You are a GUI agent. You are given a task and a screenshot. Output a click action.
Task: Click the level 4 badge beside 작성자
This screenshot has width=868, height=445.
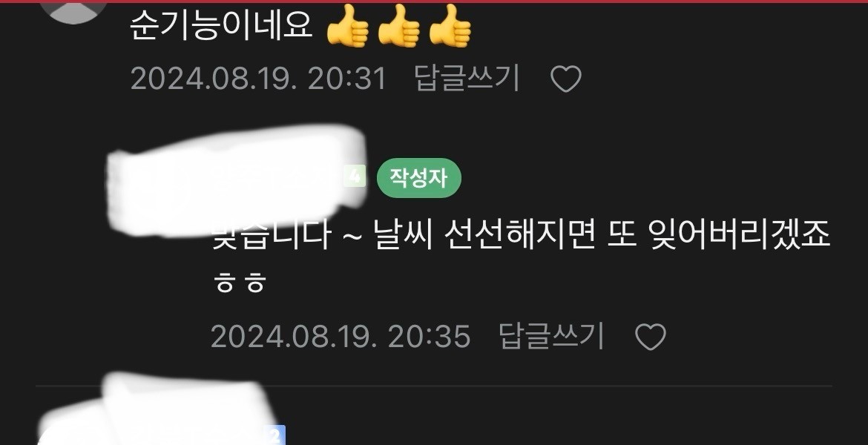point(355,178)
